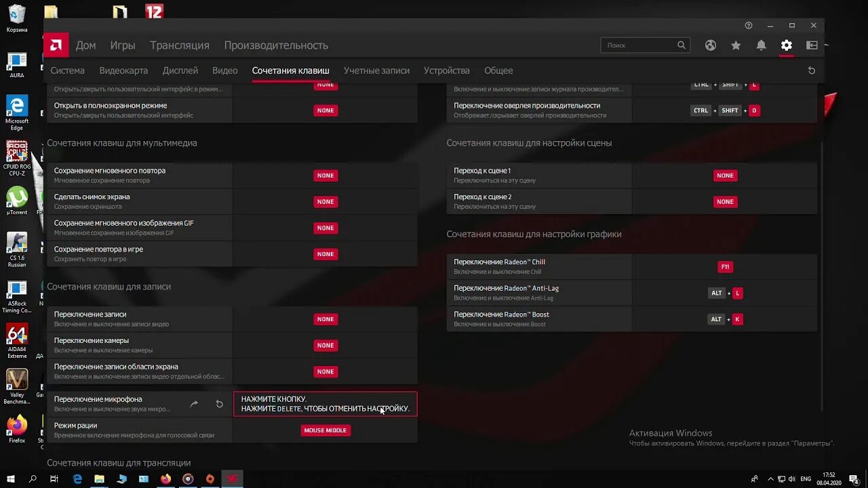
Task: Set hotkey for Открыть в полноэкранном режиме
Action: click(325, 110)
